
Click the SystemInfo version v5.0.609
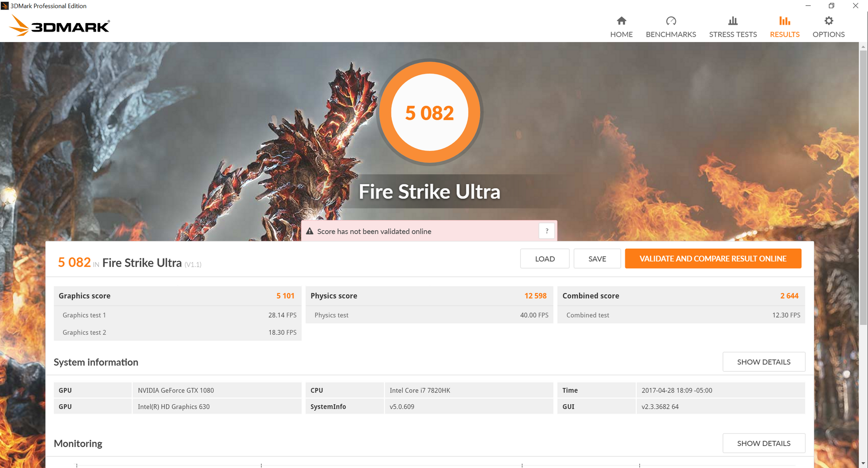[x=402, y=407]
